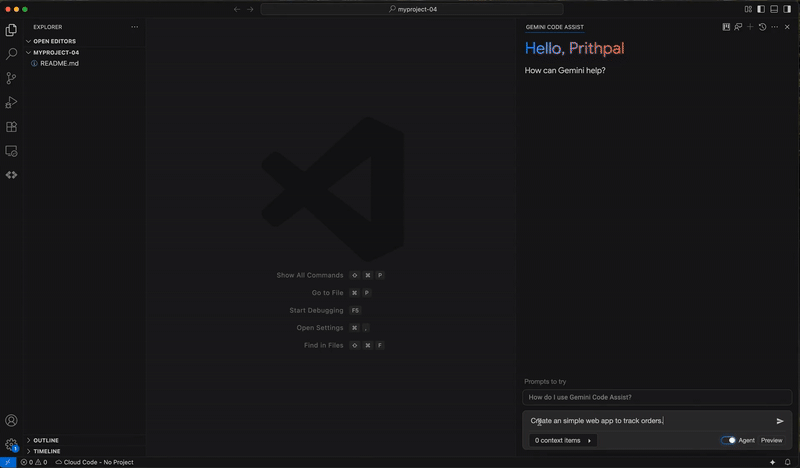Viewport: 800px width, 468px height.
Task: Click the remote window indicator in status bar
Action: 8,462
